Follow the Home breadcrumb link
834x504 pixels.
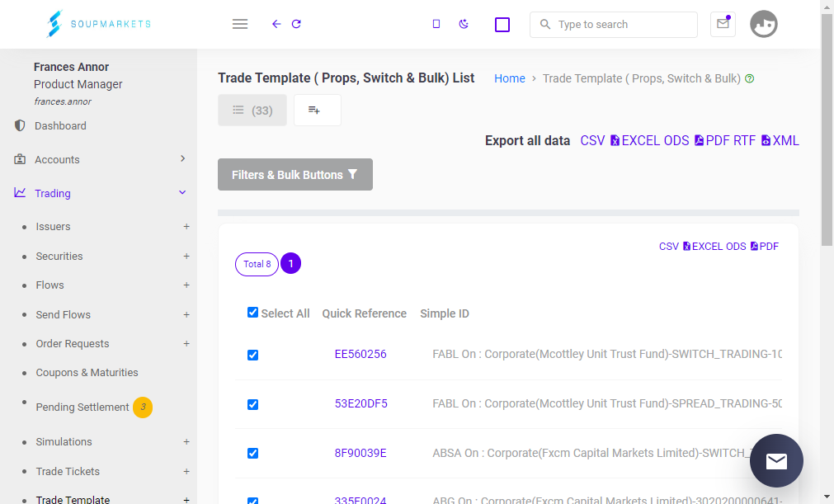click(x=510, y=78)
